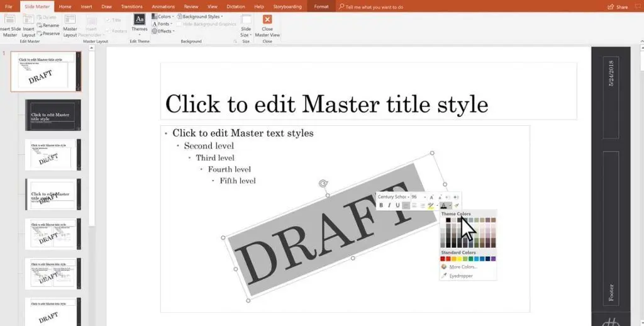Click the Decrease Font Size icon
This screenshot has width=644, height=326.
pos(440,197)
